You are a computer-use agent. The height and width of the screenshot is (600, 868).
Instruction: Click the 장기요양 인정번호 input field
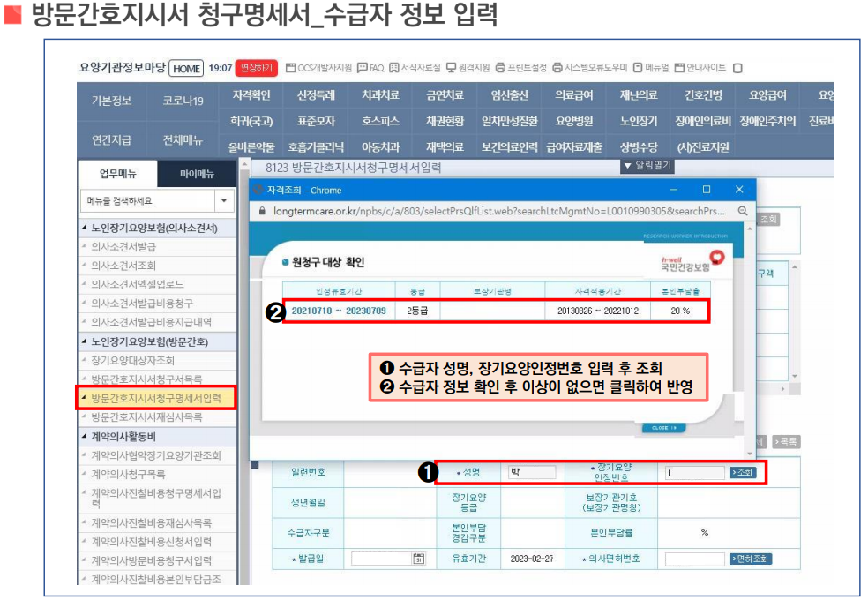click(x=695, y=473)
